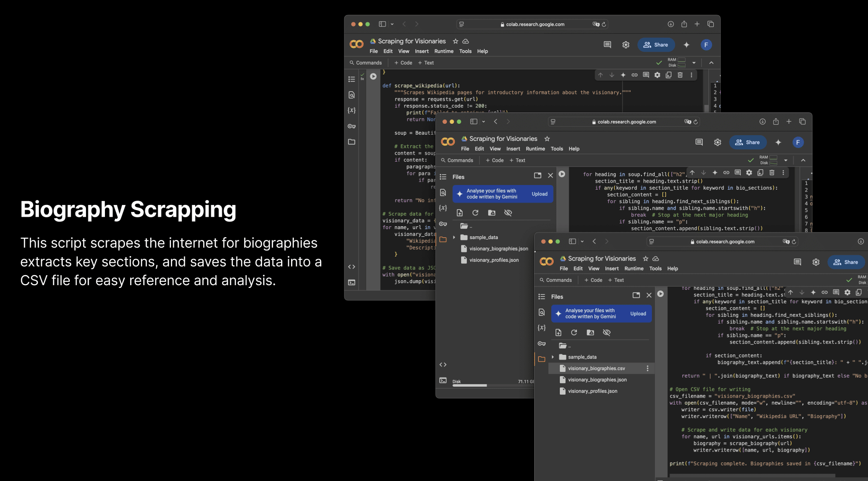Open Tools menu in middle window

pos(557,149)
